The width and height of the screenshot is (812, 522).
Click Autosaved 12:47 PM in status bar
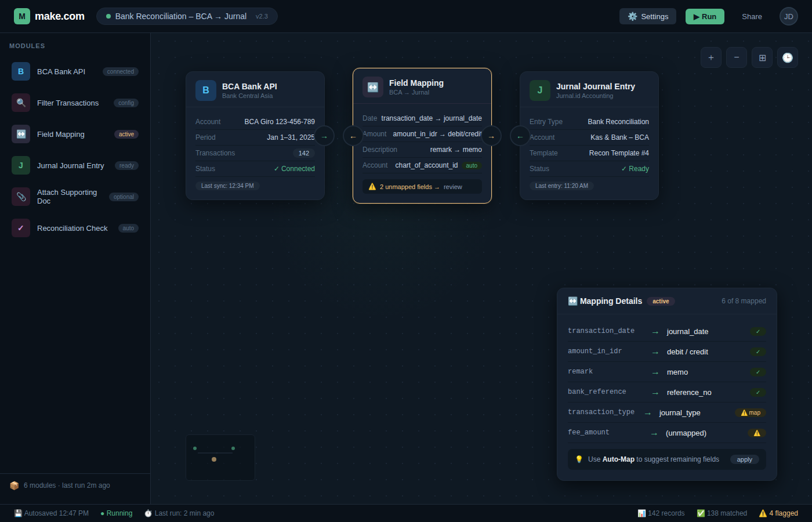point(52,513)
